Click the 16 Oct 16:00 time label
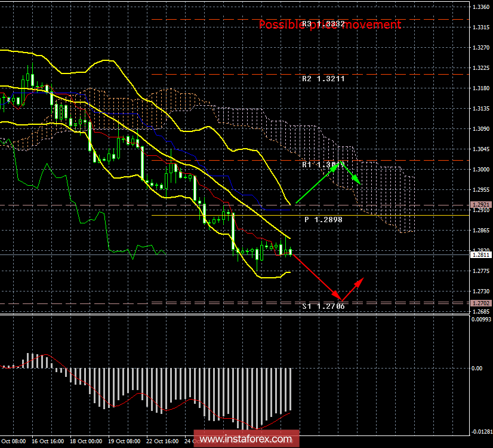Image resolution: width=493 pixels, height=448 pixels. pyautogui.click(x=48, y=441)
